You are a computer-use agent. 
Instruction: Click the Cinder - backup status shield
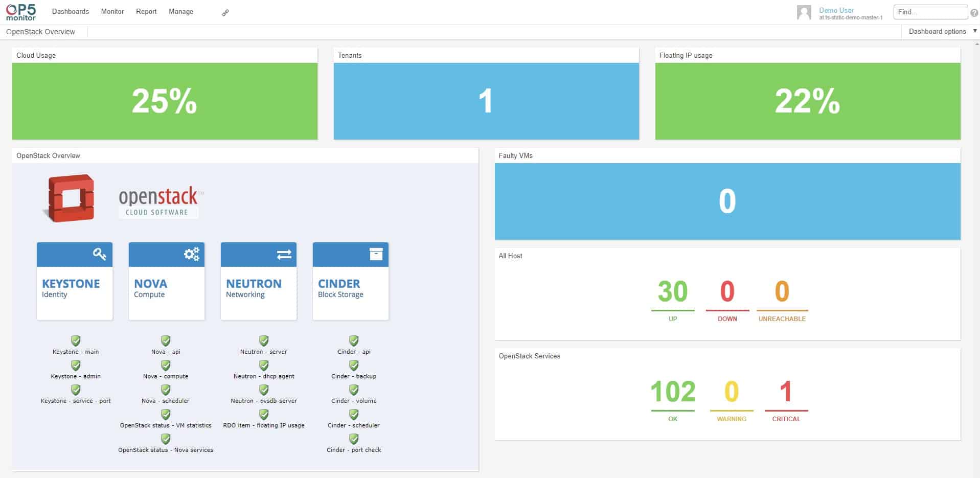click(x=354, y=365)
